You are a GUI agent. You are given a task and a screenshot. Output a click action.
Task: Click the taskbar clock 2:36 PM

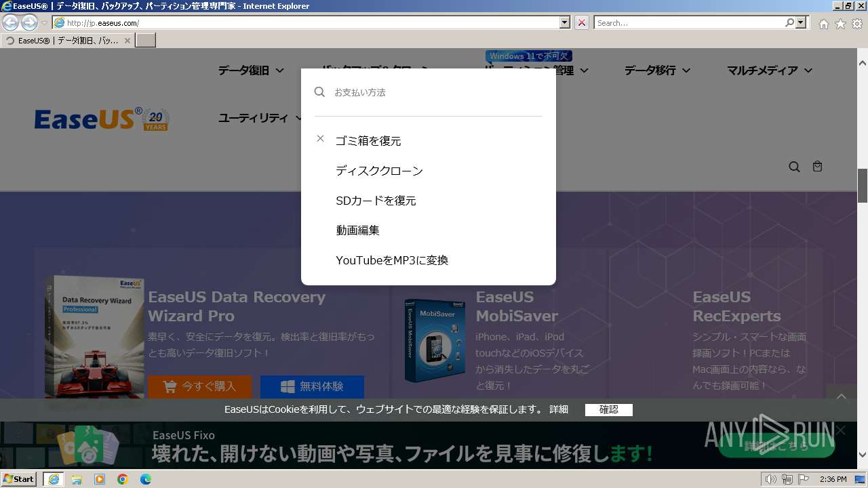pyautogui.click(x=833, y=479)
